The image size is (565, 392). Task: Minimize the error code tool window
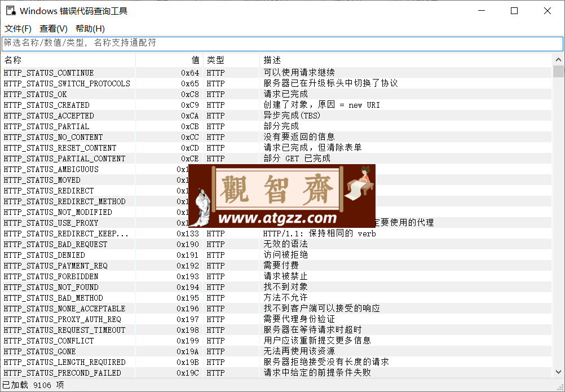(x=482, y=11)
